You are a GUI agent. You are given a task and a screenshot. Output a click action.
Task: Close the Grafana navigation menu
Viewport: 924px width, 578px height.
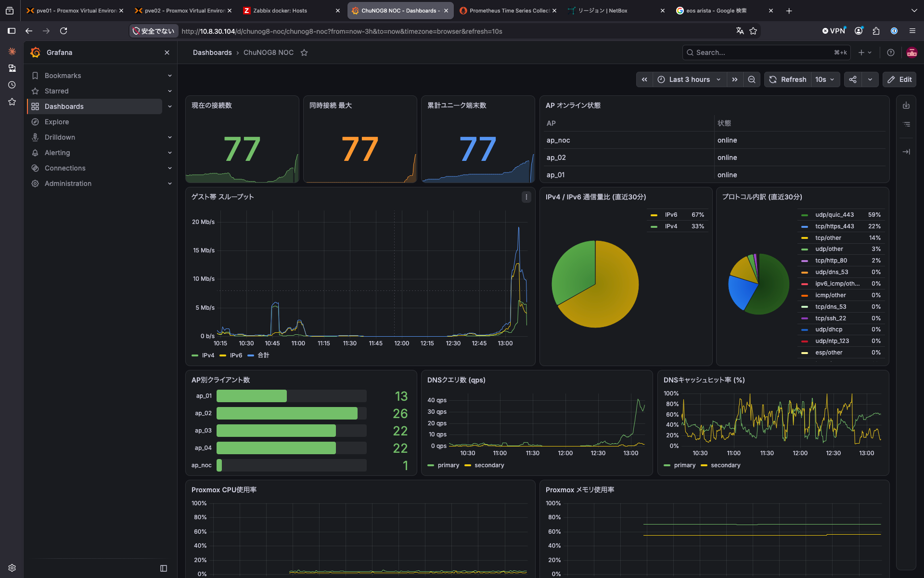coord(167,53)
